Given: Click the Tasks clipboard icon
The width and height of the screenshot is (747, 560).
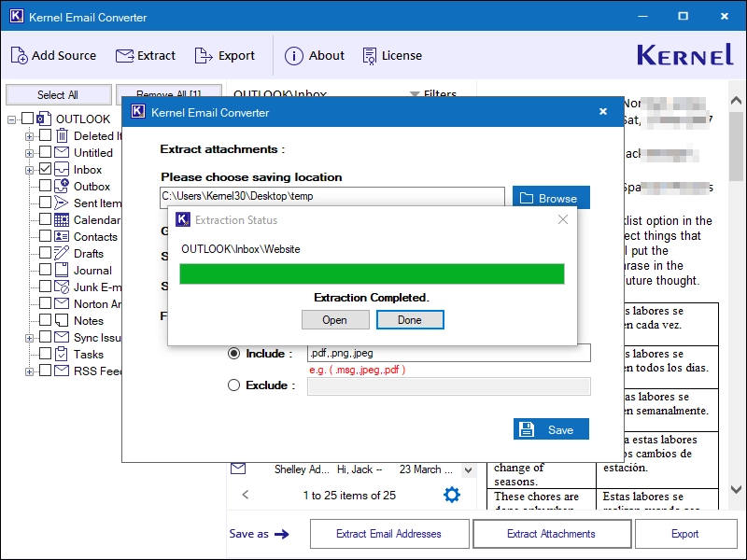Looking at the screenshot, I should tap(62, 354).
